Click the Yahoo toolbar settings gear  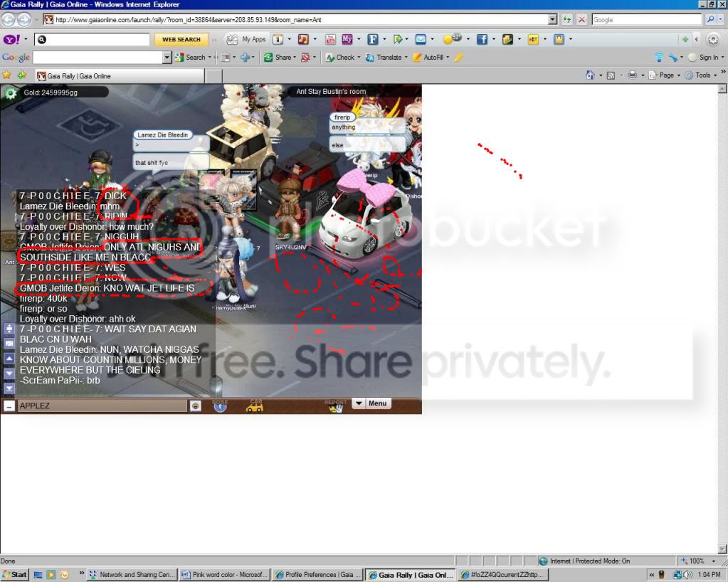(712, 39)
